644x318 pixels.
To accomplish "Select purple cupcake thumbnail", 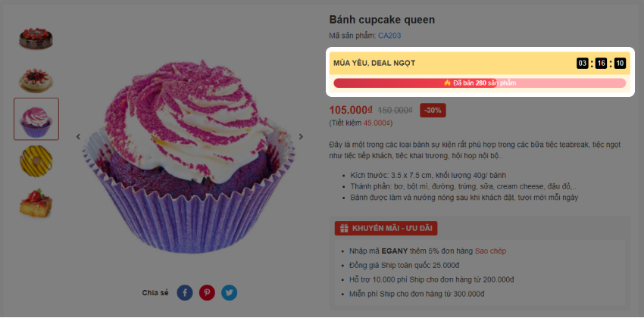I will pyautogui.click(x=36, y=119).
